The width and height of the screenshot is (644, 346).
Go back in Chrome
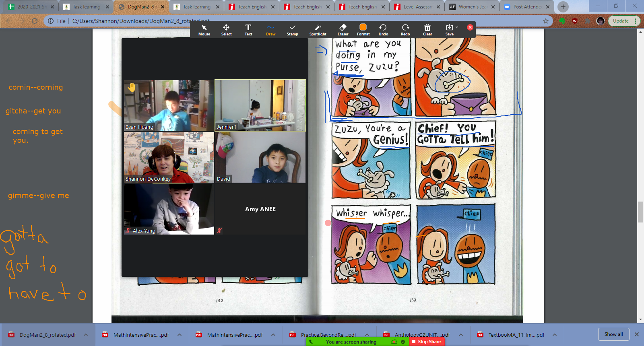[x=9, y=21]
